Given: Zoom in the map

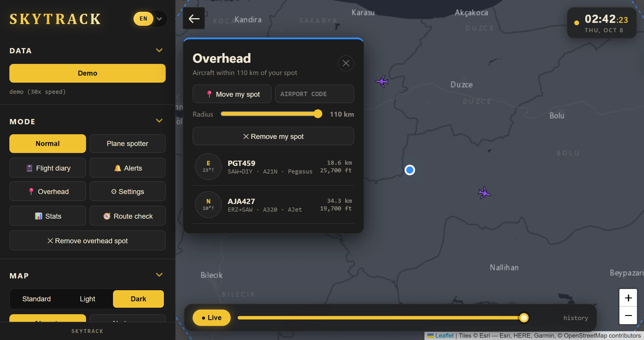Looking at the screenshot, I should [x=628, y=298].
